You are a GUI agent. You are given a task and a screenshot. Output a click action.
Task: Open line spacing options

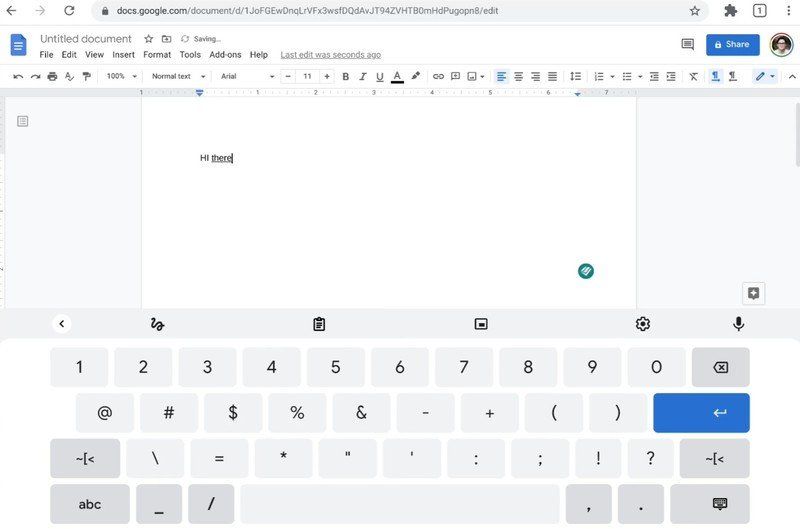pyautogui.click(x=576, y=77)
